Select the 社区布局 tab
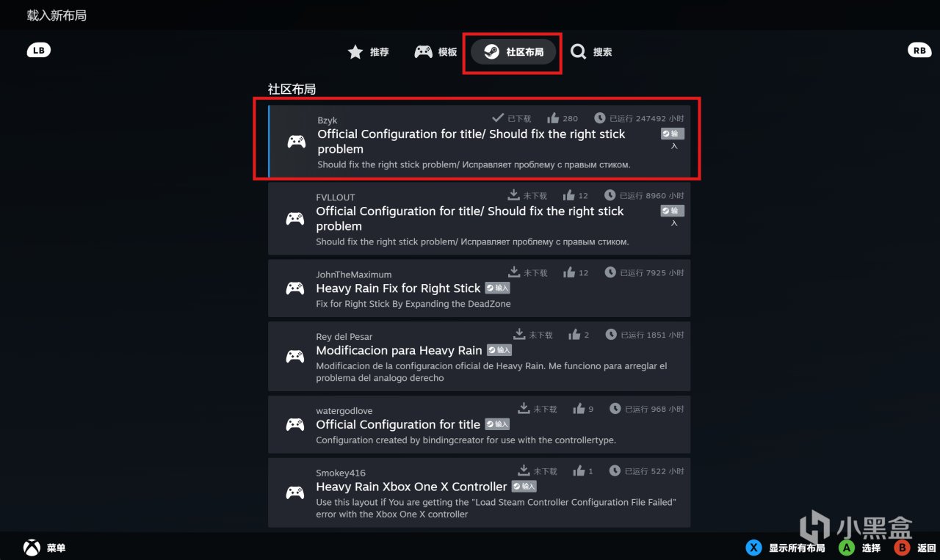 pyautogui.click(x=513, y=52)
